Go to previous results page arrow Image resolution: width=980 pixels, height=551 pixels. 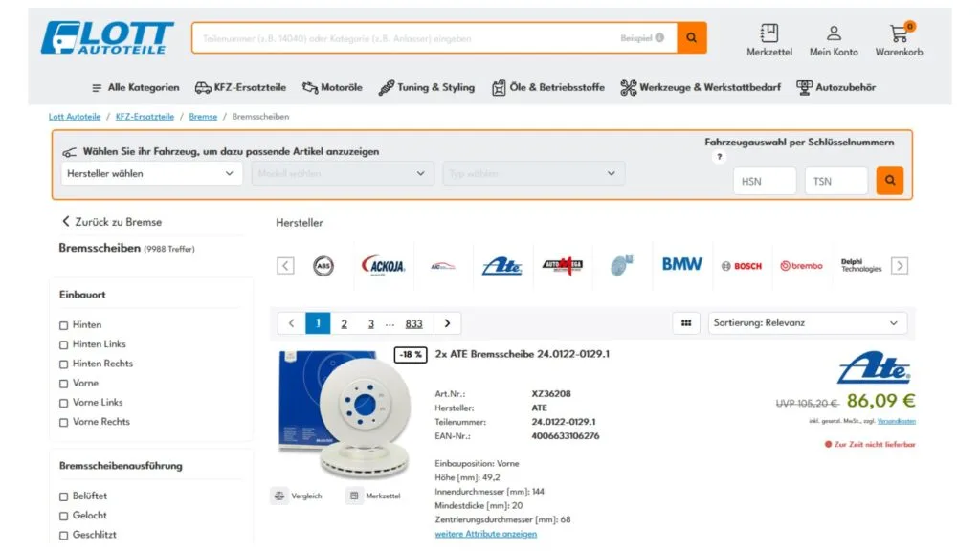pyautogui.click(x=291, y=323)
